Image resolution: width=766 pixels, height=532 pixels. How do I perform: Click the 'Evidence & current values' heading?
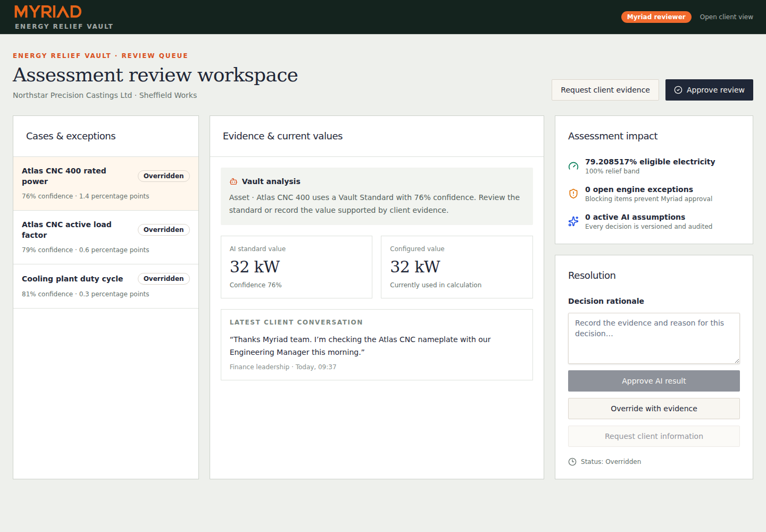tap(282, 136)
